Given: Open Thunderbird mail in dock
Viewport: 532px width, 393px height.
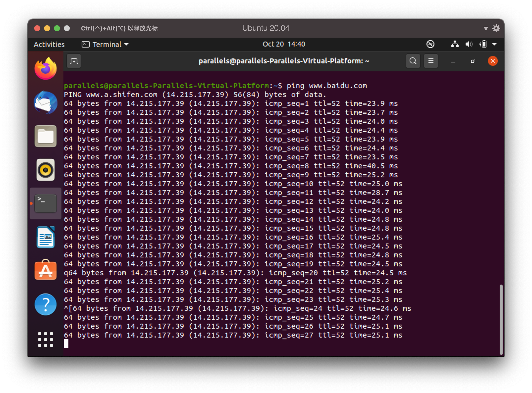Looking at the screenshot, I should click(x=46, y=102).
